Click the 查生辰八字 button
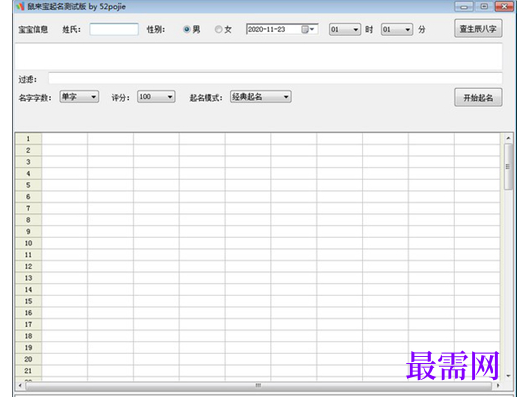 tap(478, 29)
